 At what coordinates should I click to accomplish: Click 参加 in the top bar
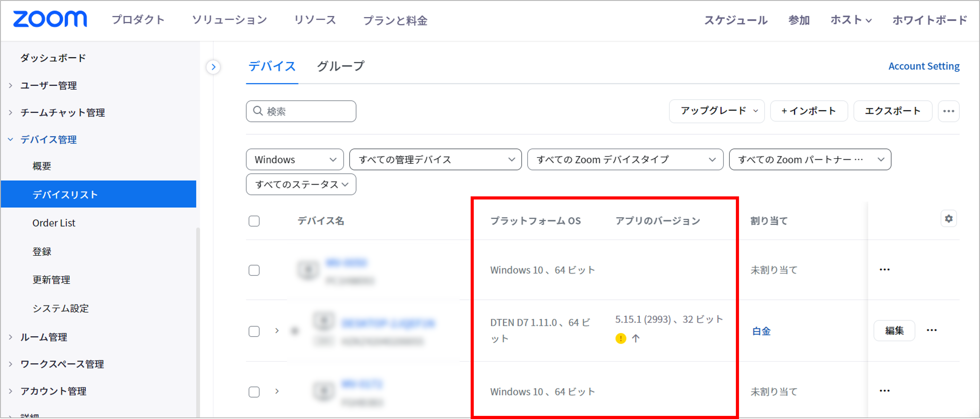click(799, 20)
